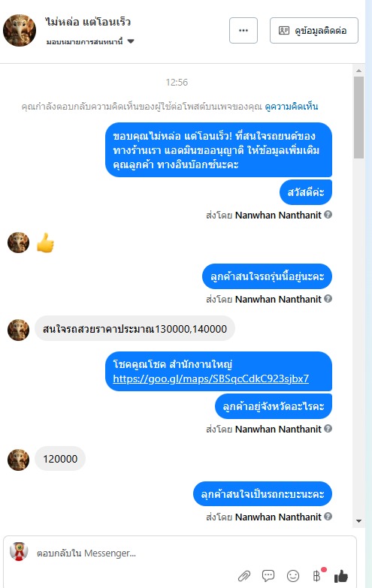This screenshot has width=372, height=588.
Task: Open the goo.gl maps link
Action: coord(210,378)
